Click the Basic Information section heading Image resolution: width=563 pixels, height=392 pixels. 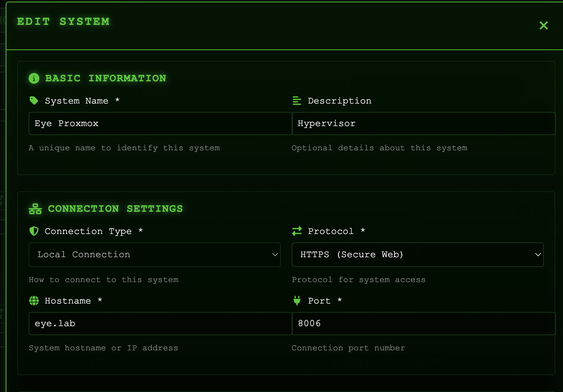(x=106, y=78)
